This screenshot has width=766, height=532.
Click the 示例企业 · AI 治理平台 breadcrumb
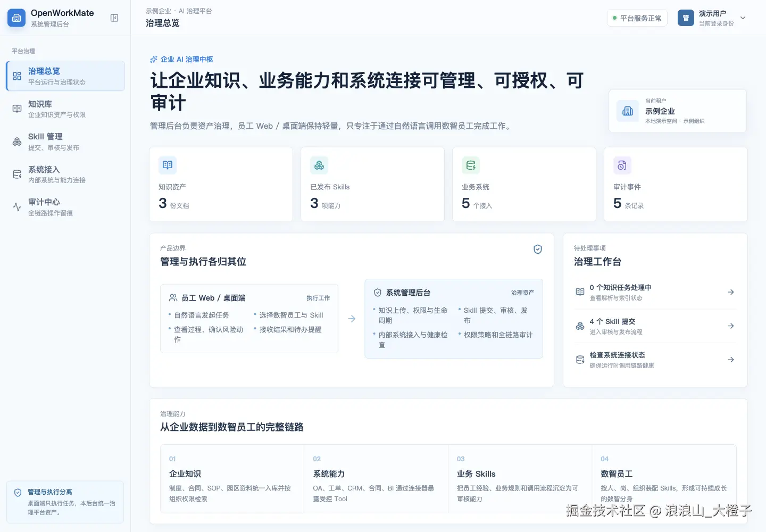pyautogui.click(x=179, y=11)
